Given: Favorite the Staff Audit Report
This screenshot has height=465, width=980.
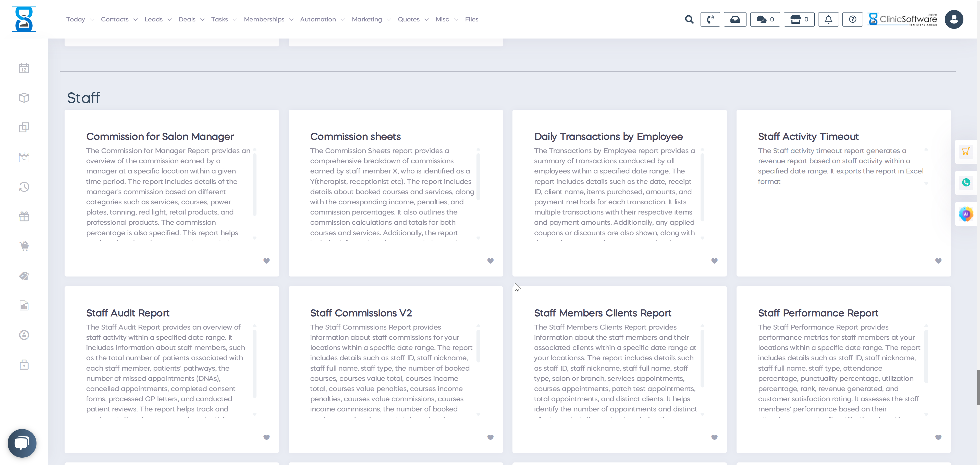Looking at the screenshot, I should pos(266,438).
